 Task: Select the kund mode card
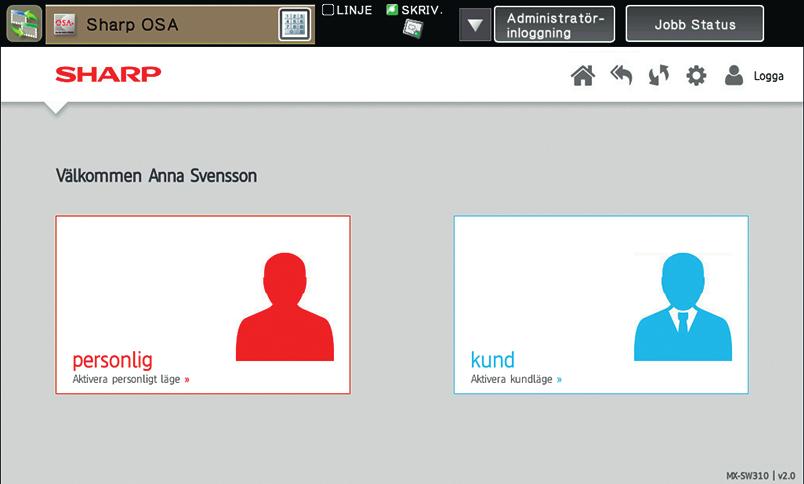[601, 305]
